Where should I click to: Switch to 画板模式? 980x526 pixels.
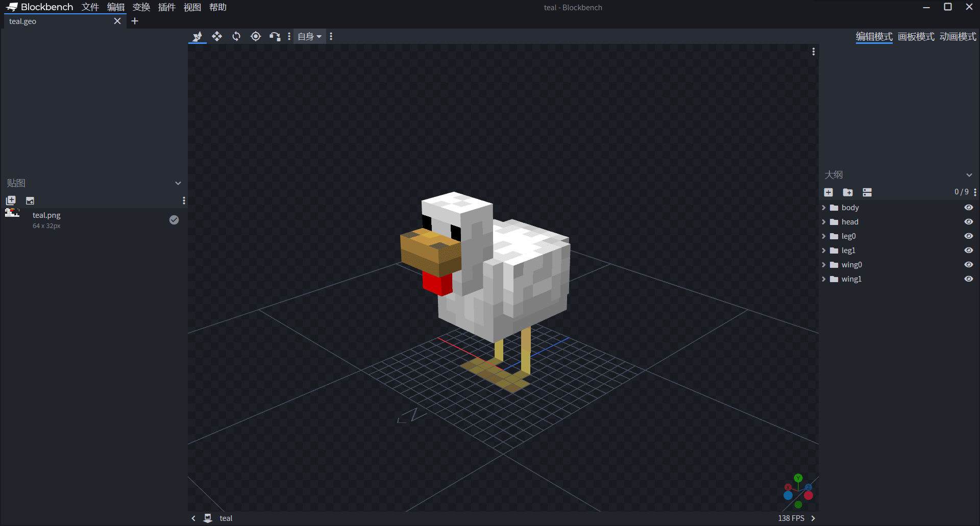coord(916,37)
